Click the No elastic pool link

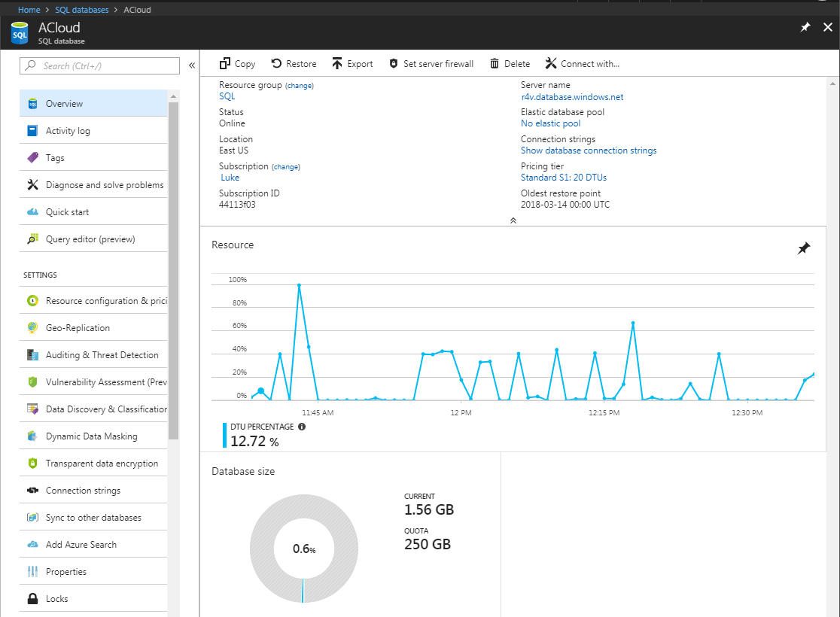[551, 123]
